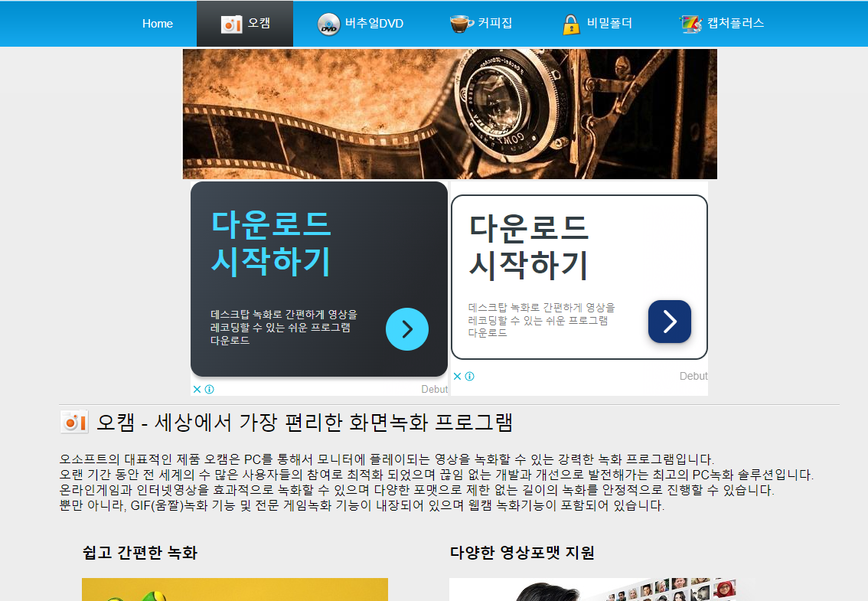Screen dimensions: 868x601
Task: Click the Debut label under the white ad
Action: point(693,376)
